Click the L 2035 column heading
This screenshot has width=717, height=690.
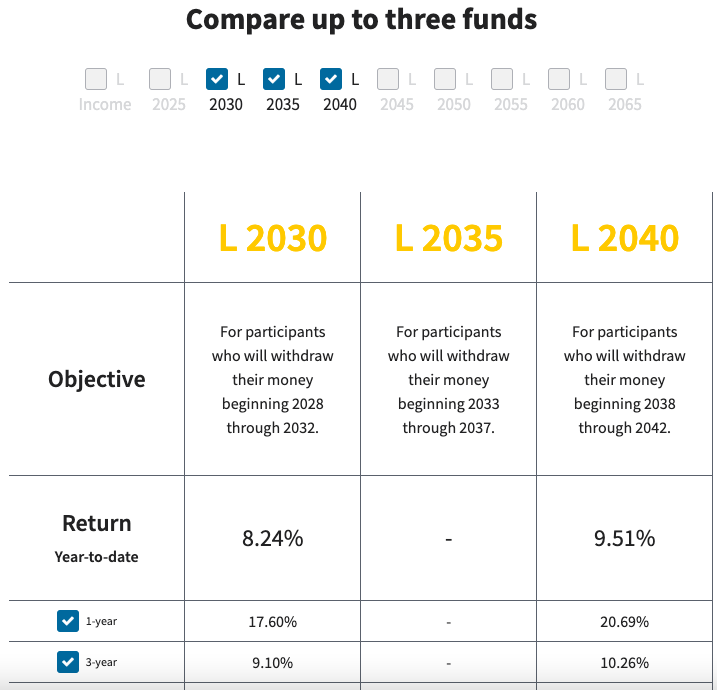coord(448,238)
